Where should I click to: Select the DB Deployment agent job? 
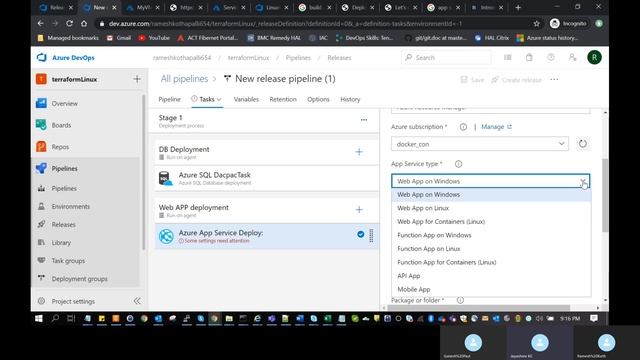click(x=267, y=152)
